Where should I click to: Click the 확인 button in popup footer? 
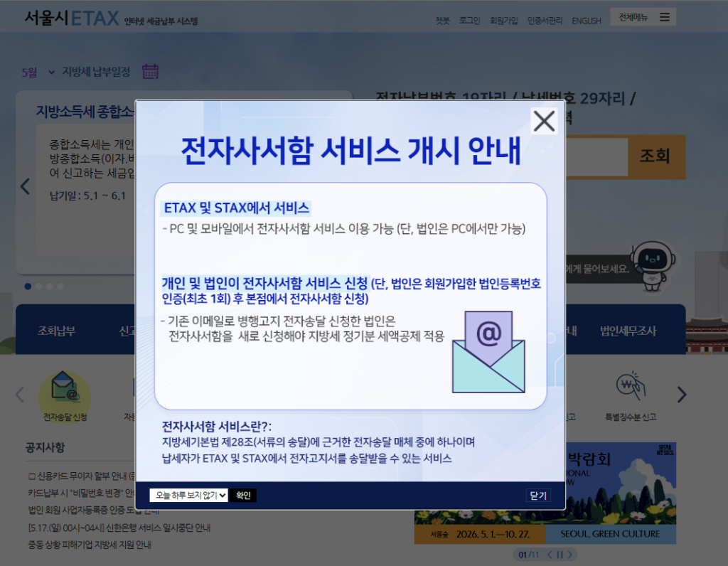click(x=243, y=496)
